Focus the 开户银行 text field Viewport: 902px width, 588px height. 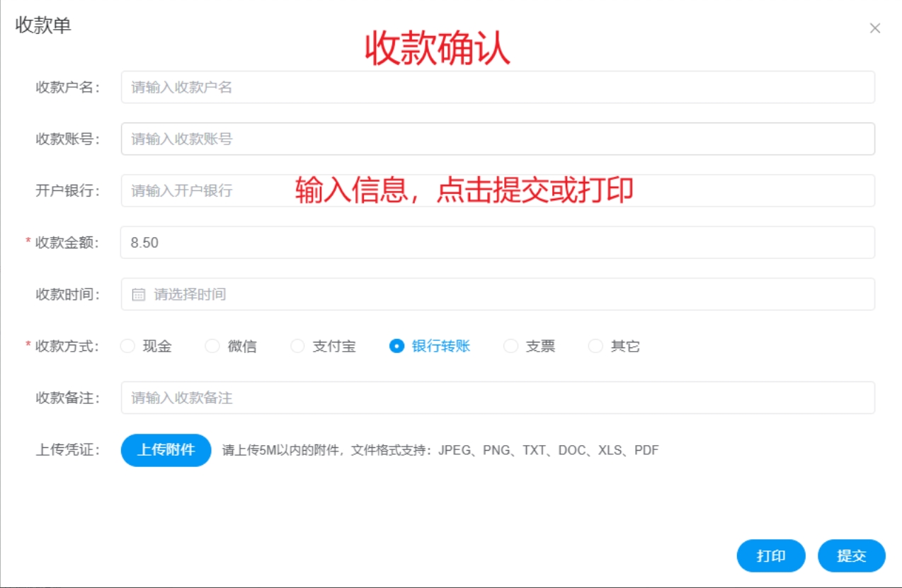[x=205, y=191]
